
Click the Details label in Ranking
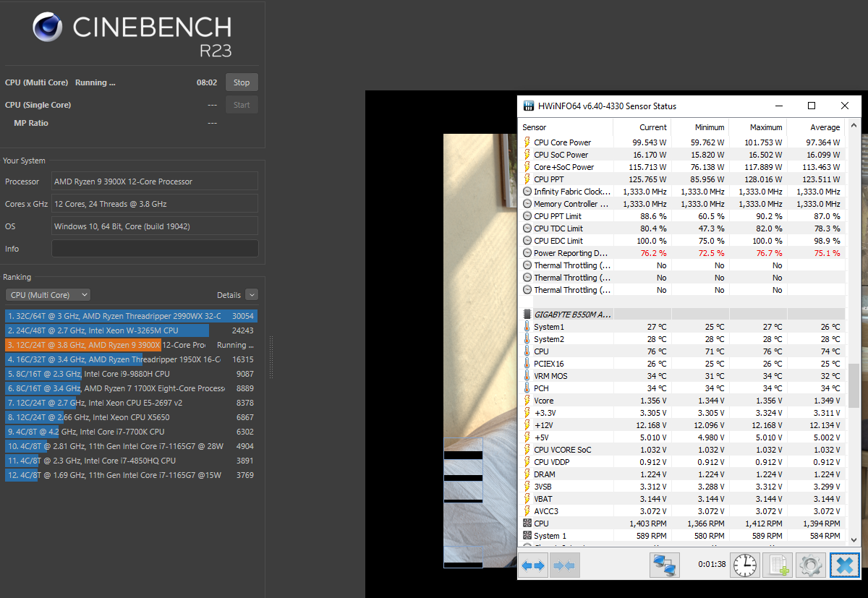pos(229,295)
